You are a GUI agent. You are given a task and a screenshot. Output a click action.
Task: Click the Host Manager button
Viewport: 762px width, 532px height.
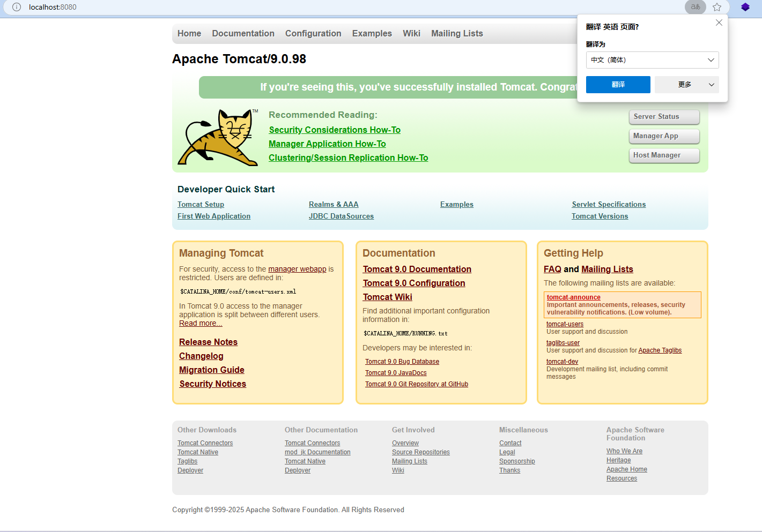tap(664, 155)
